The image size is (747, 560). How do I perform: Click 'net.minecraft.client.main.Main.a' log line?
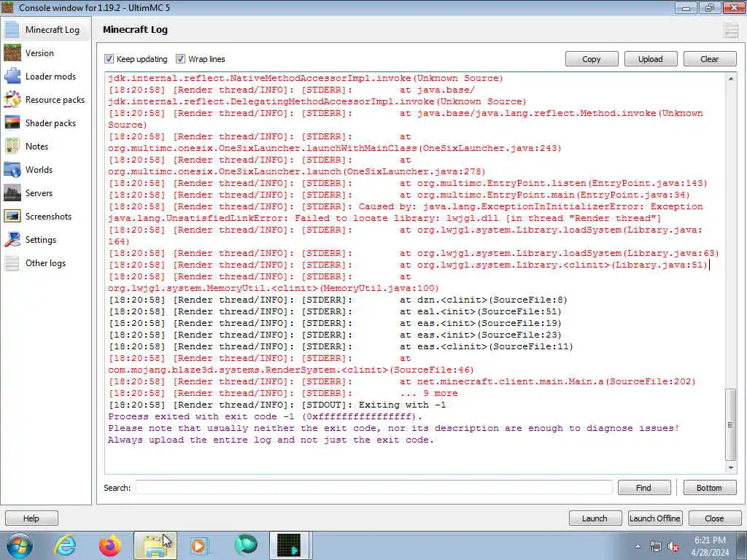coord(402,381)
